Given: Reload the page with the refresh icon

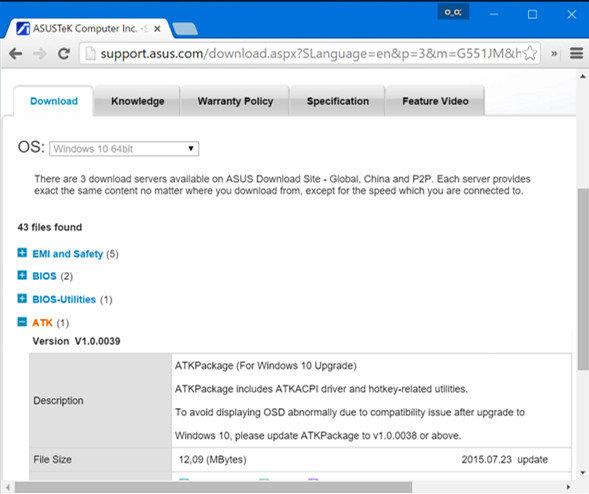Looking at the screenshot, I should [x=64, y=54].
